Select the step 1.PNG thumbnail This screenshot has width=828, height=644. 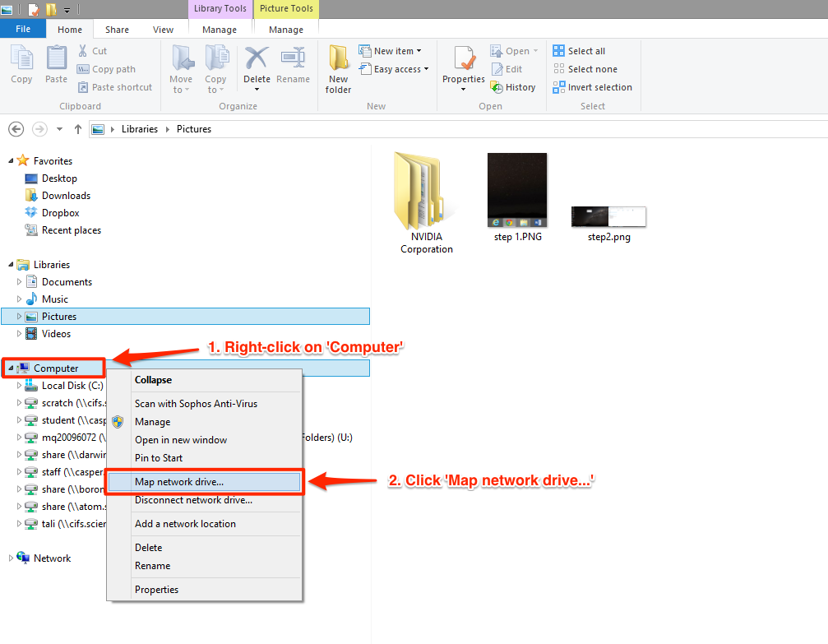point(517,191)
